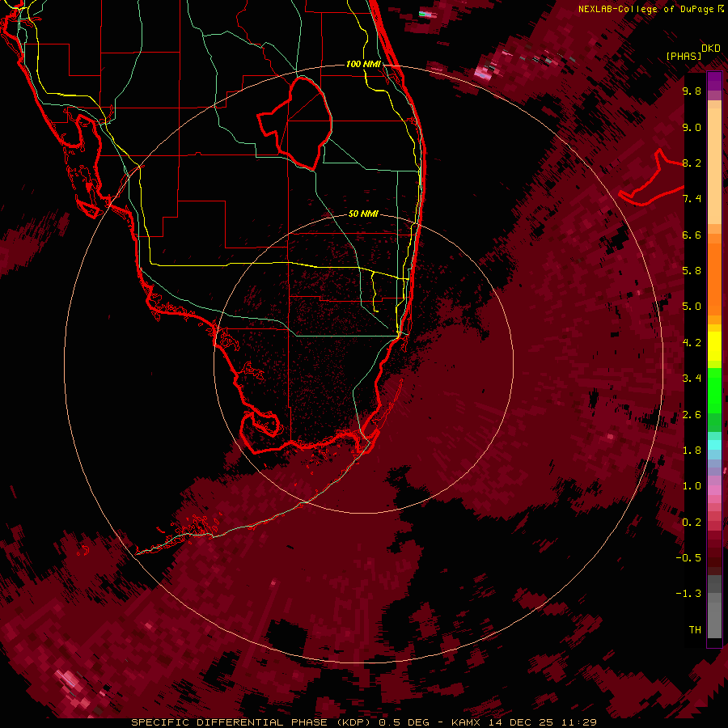Pick the orange 5.8 color bar segment
The width and height of the screenshot is (728, 728).
[x=714, y=270]
